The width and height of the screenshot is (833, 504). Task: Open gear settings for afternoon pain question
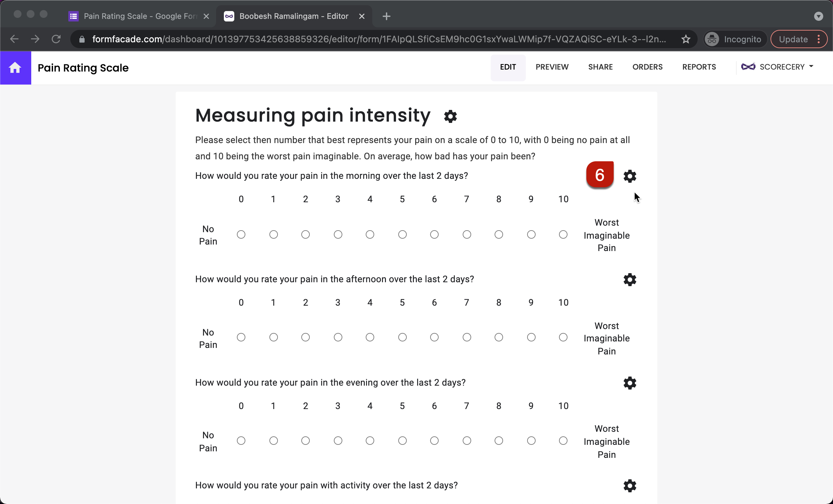pos(630,280)
